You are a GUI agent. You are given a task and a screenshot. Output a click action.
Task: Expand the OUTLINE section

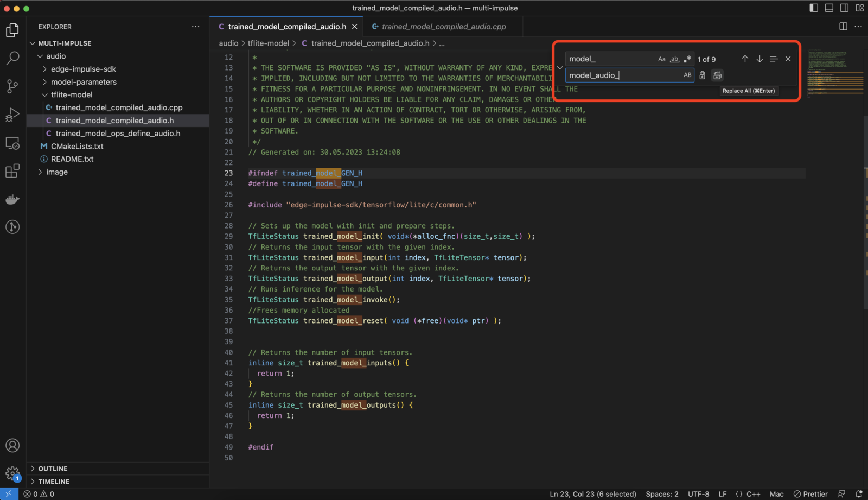[53, 469]
